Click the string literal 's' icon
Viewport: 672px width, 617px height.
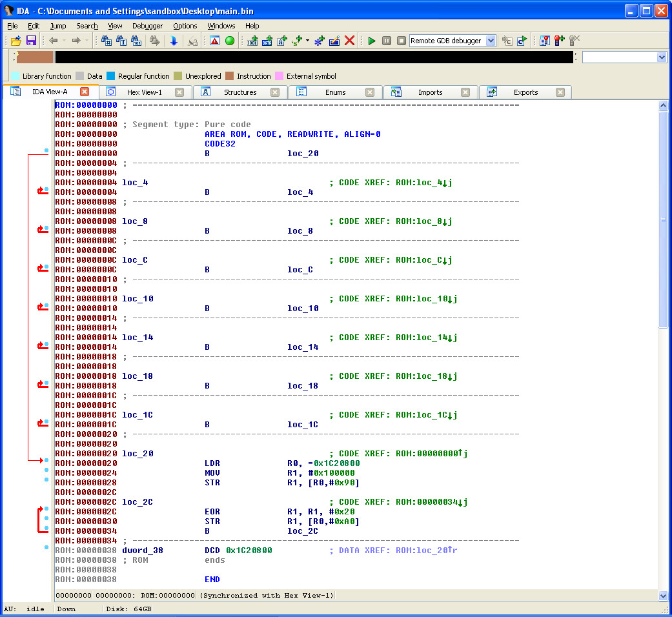coord(297,41)
